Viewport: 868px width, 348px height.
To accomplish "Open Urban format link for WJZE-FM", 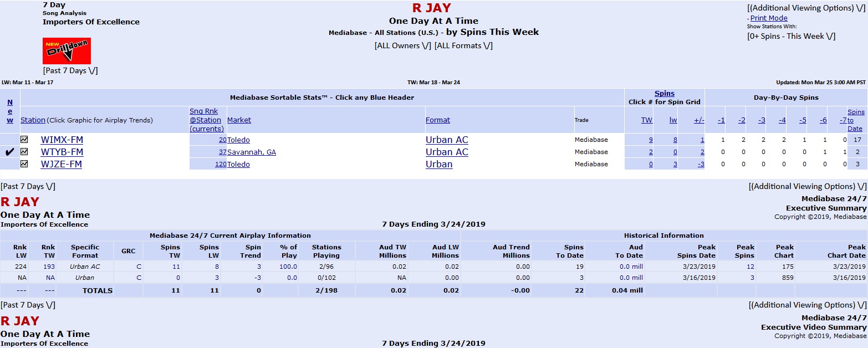I will [439, 164].
